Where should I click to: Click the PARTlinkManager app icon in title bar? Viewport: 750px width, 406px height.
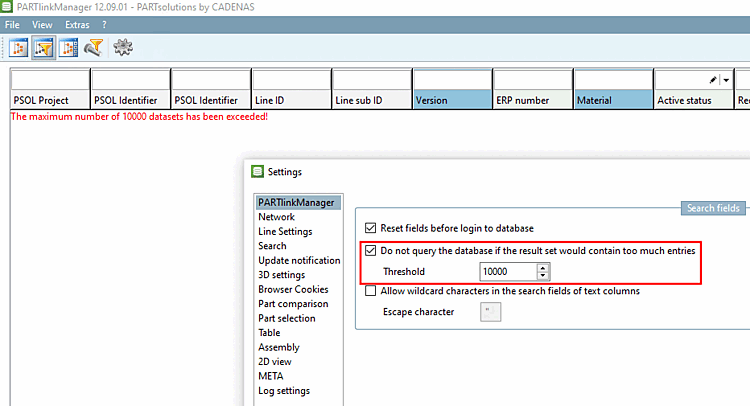(6, 7)
